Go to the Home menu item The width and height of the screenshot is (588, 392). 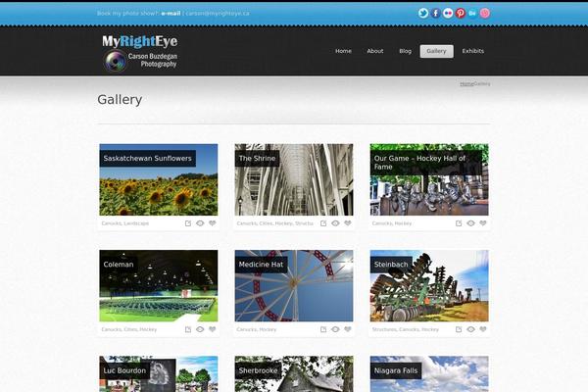point(343,51)
